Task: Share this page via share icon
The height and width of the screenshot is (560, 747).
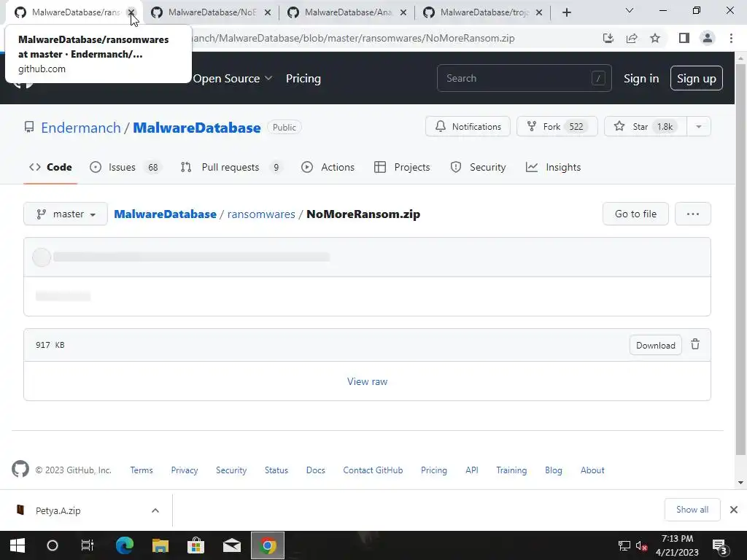Action: tap(632, 38)
